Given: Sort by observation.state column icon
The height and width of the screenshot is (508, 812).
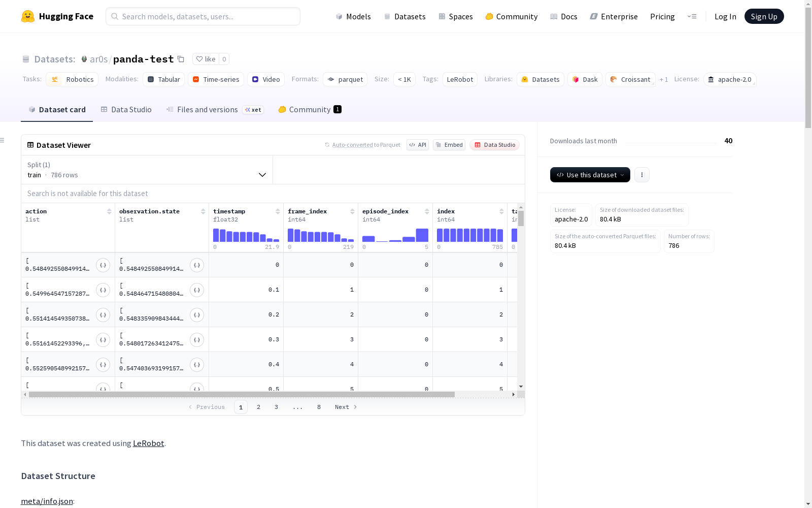Looking at the screenshot, I should (x=203, y=211).
